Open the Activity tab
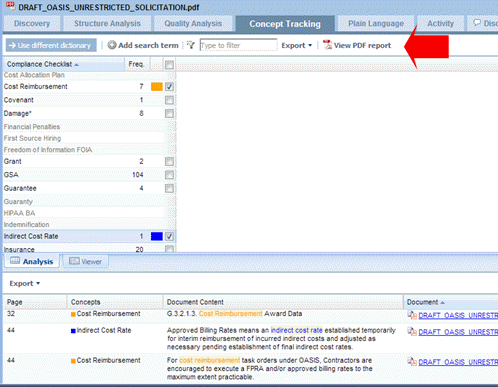498x387 pixels. pyautogui.click(x=440, y=24)
